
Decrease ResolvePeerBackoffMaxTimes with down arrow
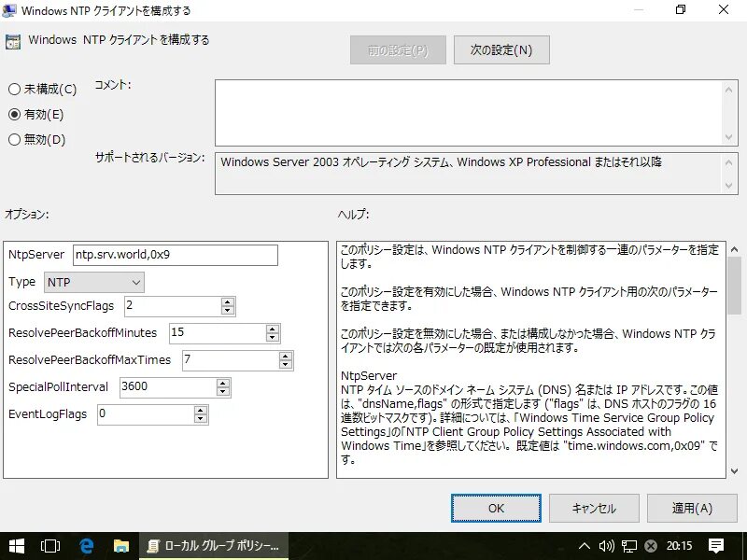pyautogui.click(x=286, y=364)
